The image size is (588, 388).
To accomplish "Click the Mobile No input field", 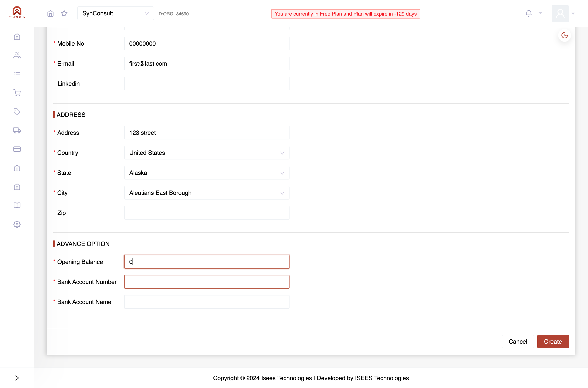I will pos(207,43).
